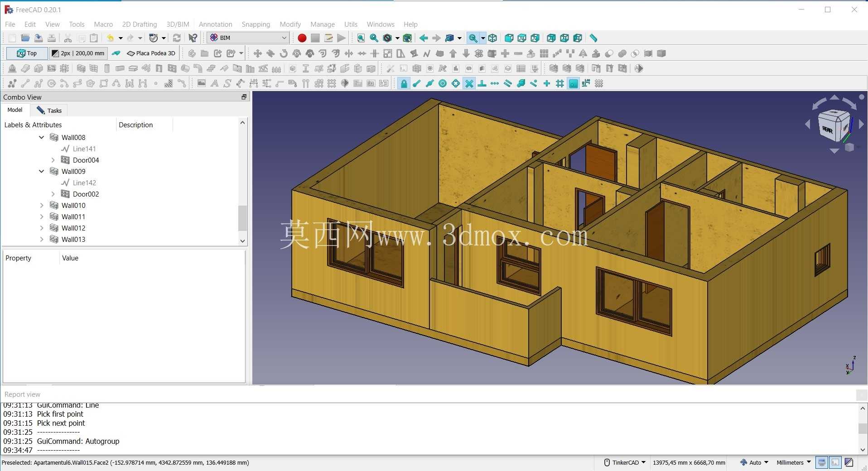Open a file with the Open icon
The image size is (868, 471).
pos(25,38)
